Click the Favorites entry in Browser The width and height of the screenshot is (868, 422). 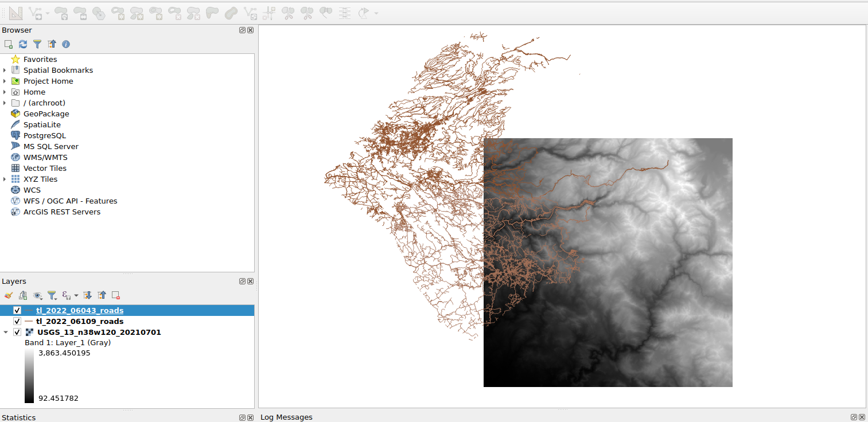tap(40, 59)
